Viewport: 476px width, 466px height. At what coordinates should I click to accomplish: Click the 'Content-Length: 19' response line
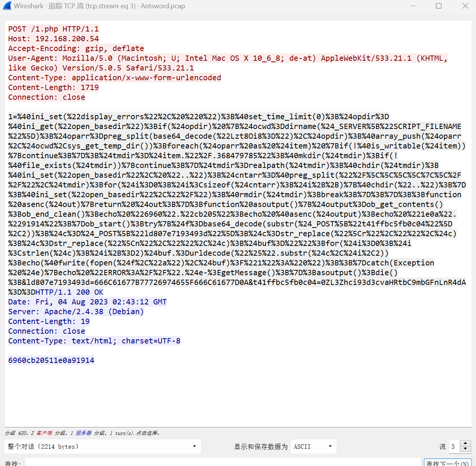[49, 321]
